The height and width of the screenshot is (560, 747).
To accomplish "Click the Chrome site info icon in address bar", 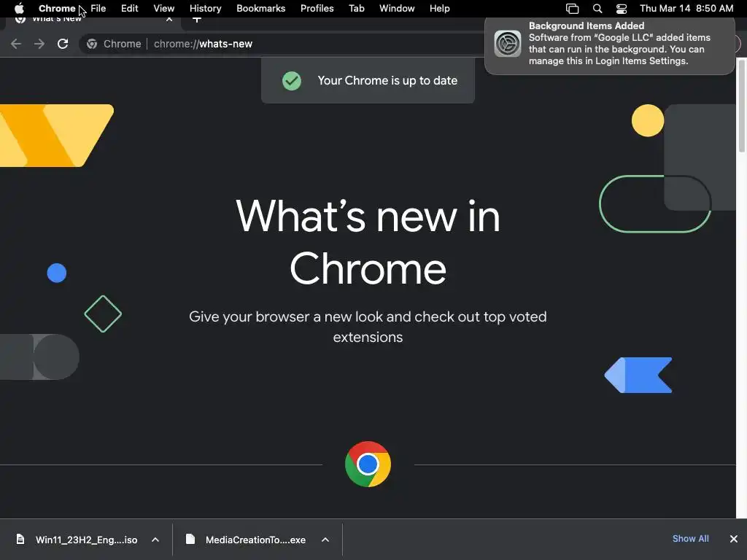I will click(x=92, y=44).
